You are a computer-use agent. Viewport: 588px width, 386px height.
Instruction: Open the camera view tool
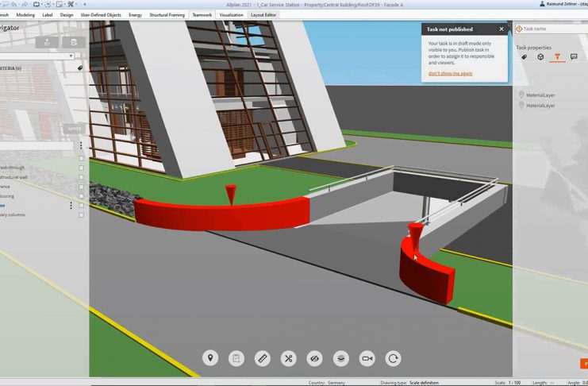(x=367, y=358)
